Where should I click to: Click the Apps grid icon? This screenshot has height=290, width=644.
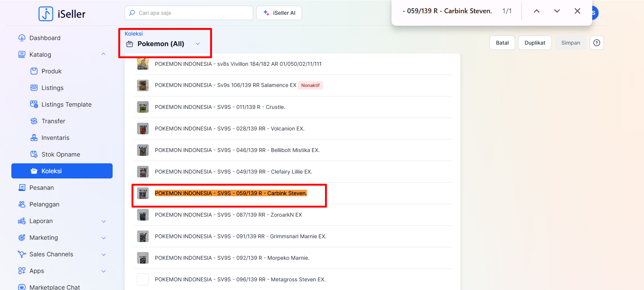(22, 271)
